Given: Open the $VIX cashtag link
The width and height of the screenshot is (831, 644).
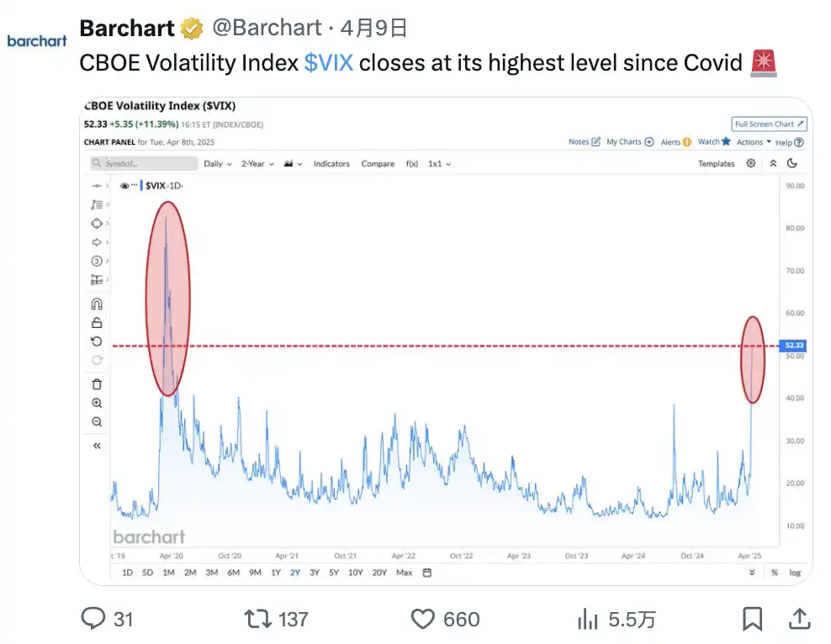Looking at the screenshot, I should [328, 63].
